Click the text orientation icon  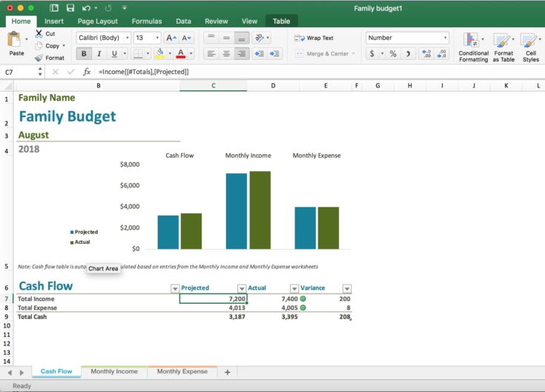point(259,38)
